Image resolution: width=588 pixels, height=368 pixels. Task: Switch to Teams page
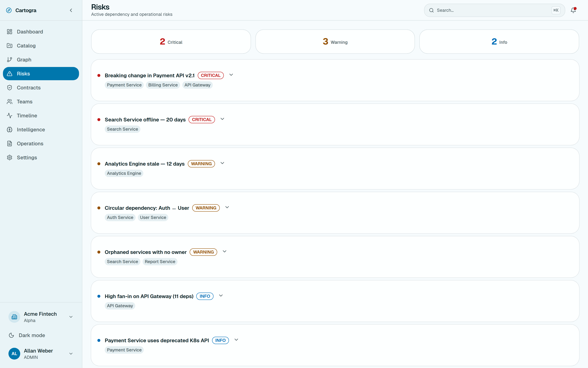pyautogui.click(x=41, y=102)
